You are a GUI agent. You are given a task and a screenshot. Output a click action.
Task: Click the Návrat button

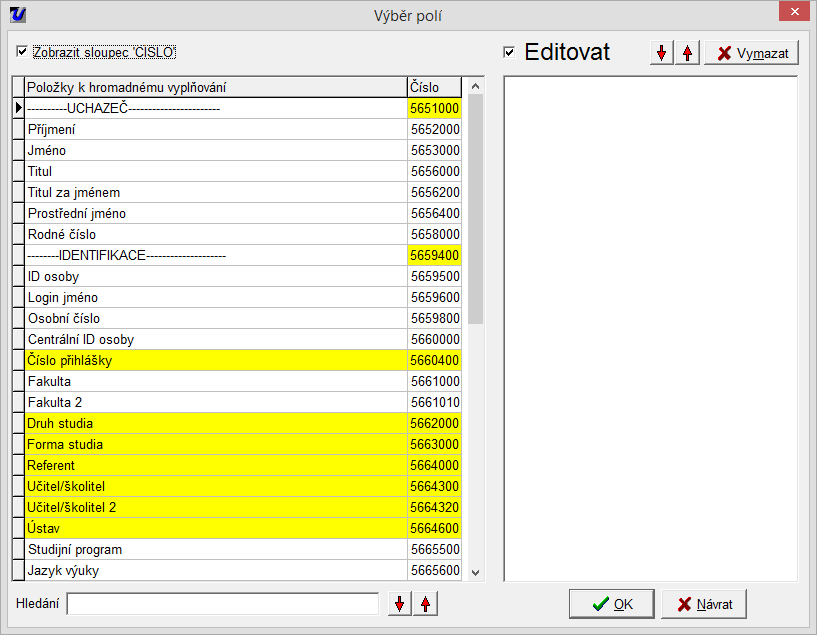[x=703, y=604]
